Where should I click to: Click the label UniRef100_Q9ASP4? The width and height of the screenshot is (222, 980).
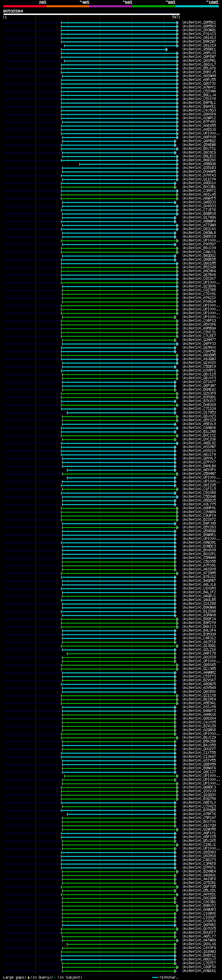pyautogui.click(x=199, y=114)
